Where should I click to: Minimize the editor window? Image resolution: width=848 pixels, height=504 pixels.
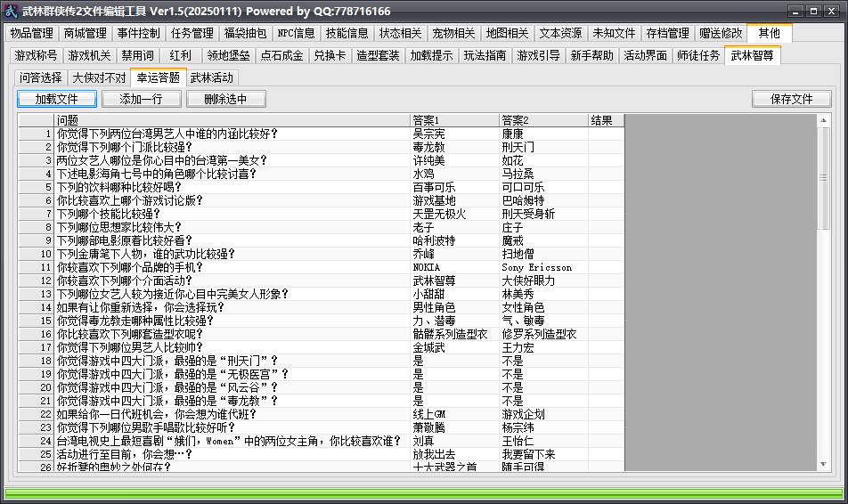pyautogui.click(x=795, y=11)
